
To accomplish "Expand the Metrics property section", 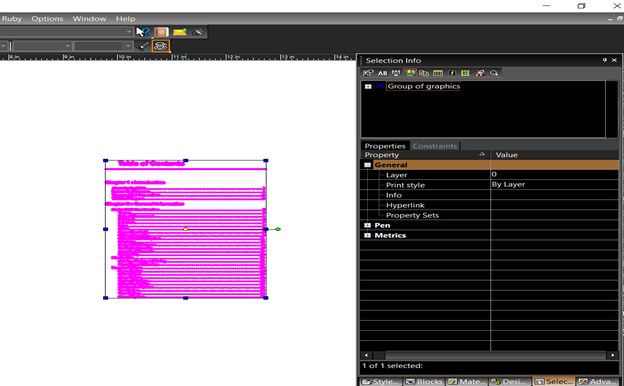I will tap(367, 235).
